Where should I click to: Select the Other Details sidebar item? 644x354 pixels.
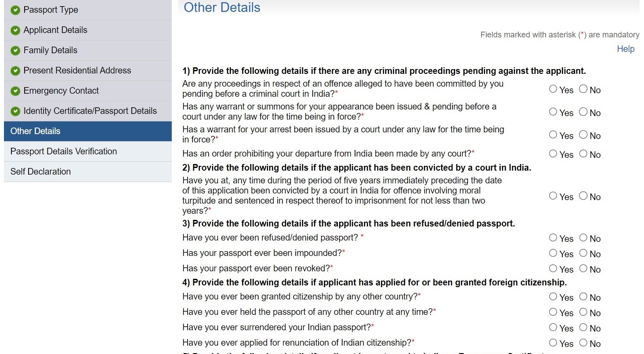pyautogui.click(x=35, y=131)
